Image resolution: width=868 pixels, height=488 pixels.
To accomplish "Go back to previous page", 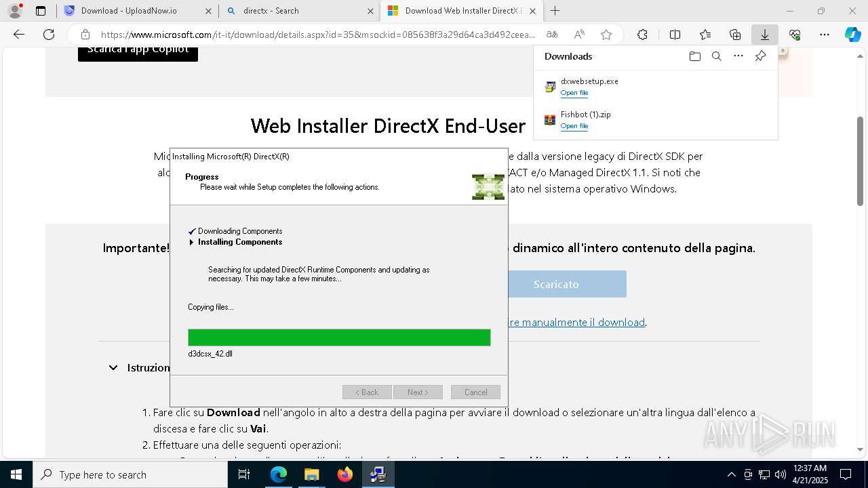I will [x=19, y=35].
